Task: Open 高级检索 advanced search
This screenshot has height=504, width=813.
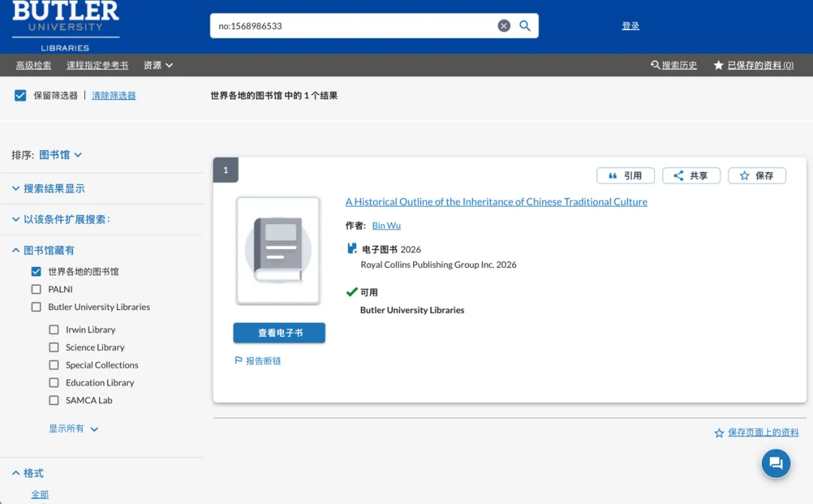Action: point(33,65)
